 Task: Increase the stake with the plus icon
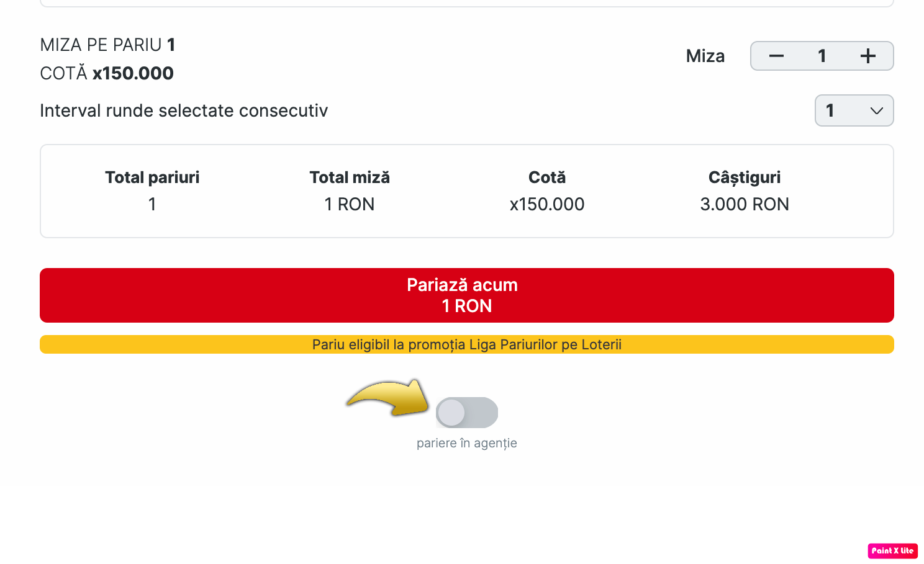click(867, 56)
